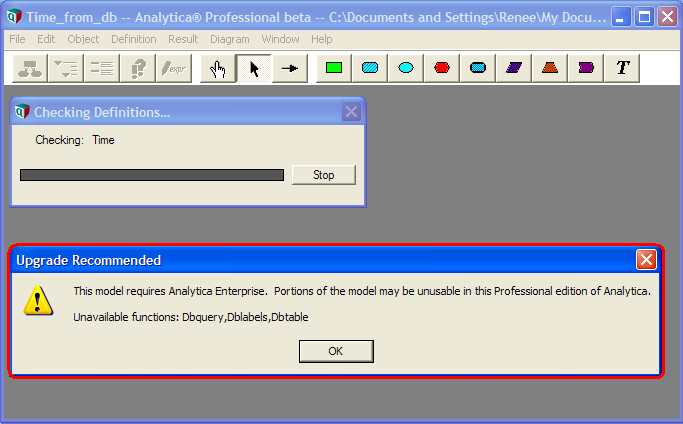Select the browse hand tool

coord(218,68)
